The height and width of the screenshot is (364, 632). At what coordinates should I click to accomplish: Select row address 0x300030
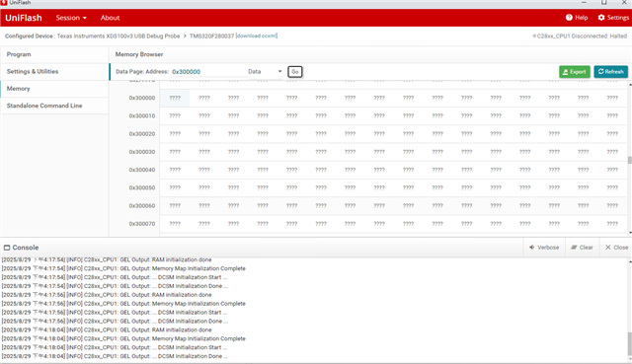pos(142,152)
